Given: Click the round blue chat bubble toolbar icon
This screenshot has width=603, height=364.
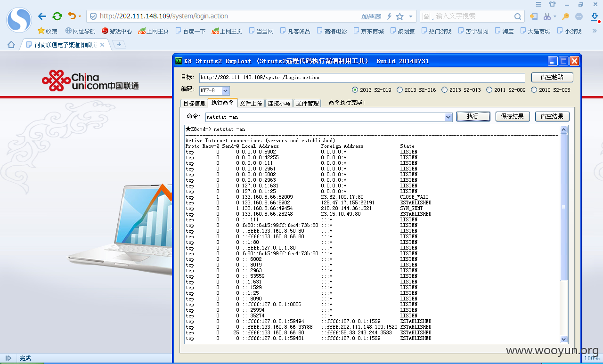Looking at the screenshot, I should (x=579, y=16).
